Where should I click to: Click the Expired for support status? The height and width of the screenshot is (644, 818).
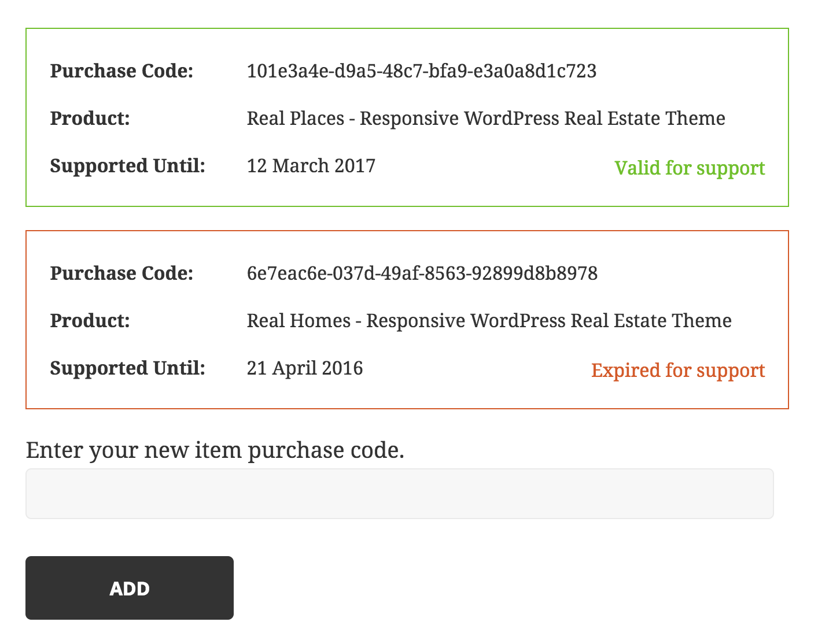678,371
